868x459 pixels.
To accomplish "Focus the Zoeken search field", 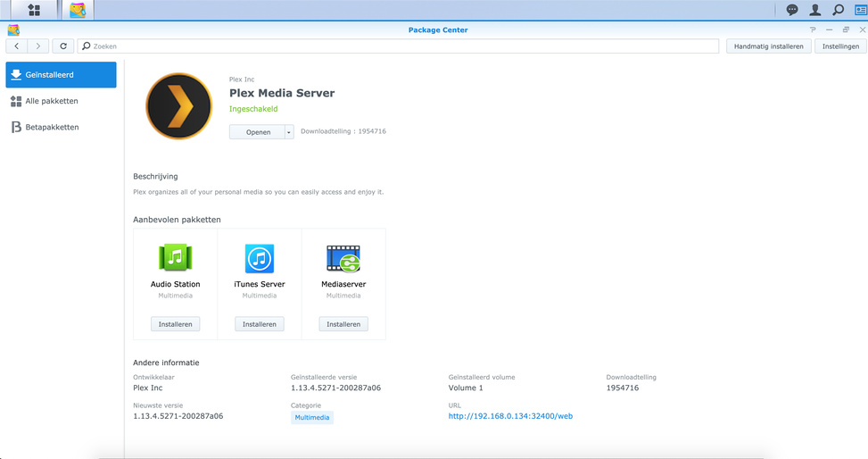I will 398,46.
